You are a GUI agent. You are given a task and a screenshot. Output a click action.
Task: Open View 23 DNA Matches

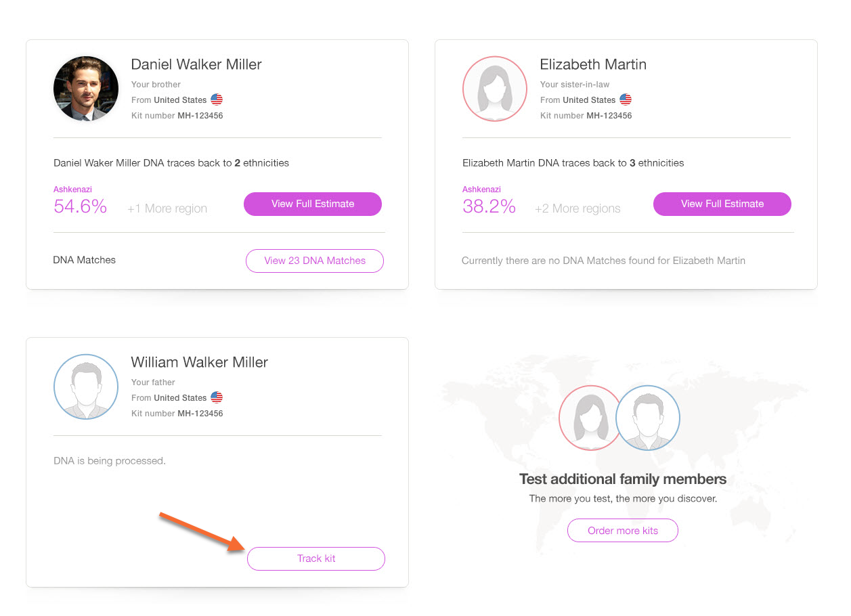[x=315, y=261]
